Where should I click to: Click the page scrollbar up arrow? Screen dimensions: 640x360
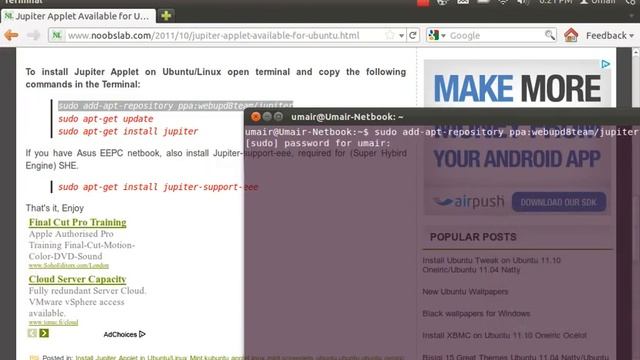pos(636,52)
